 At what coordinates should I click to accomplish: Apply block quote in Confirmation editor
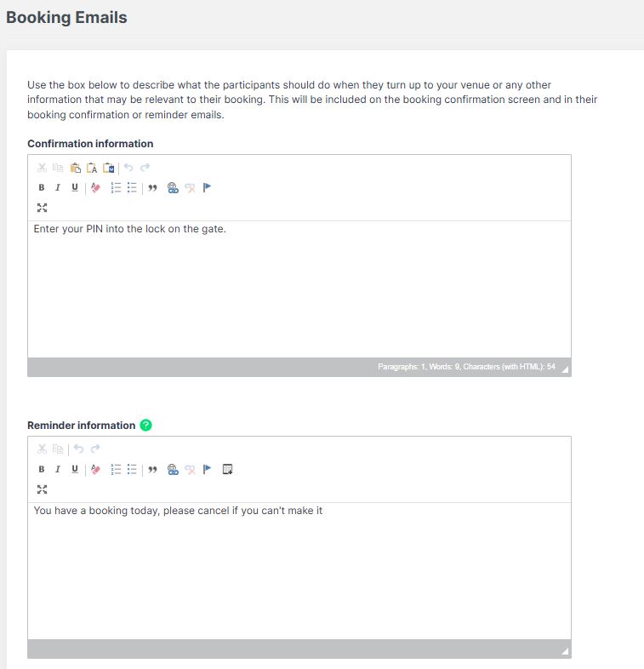(x=152, y=188)
